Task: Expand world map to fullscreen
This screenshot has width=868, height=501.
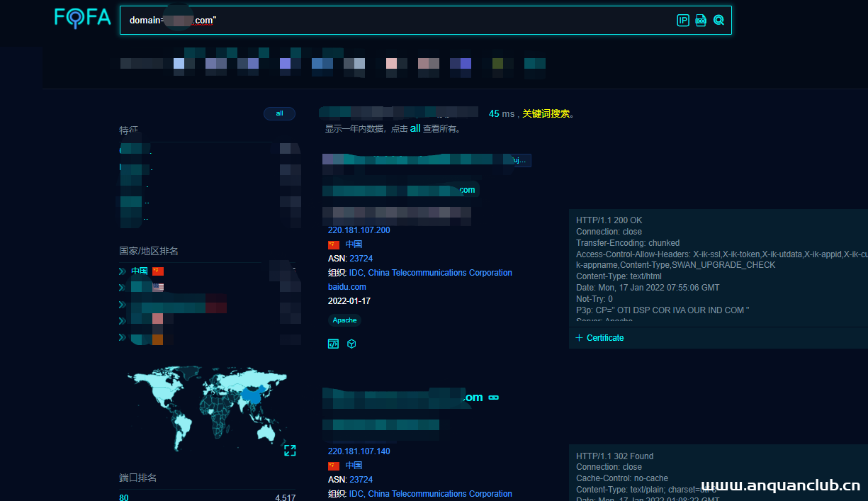Action: click(290, 451)
